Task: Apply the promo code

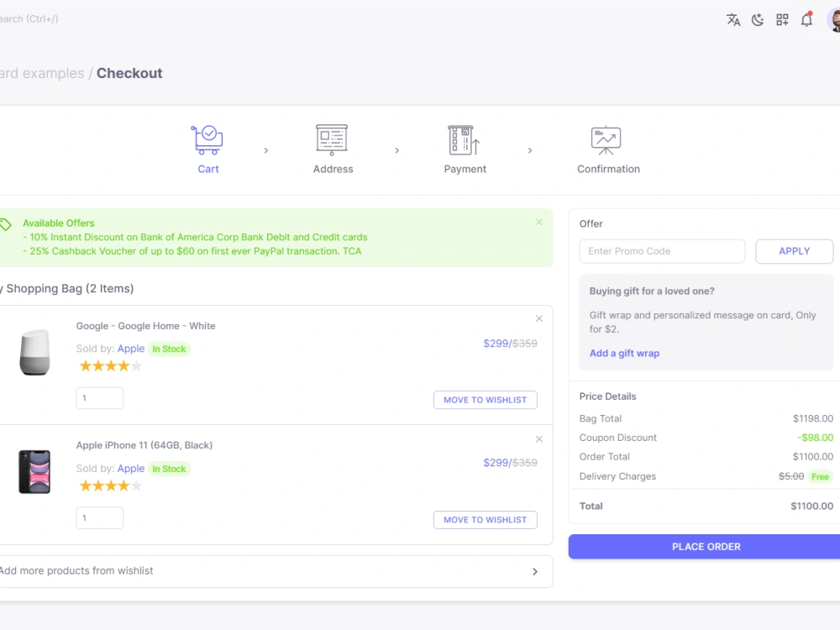Action: click(795, 251)
